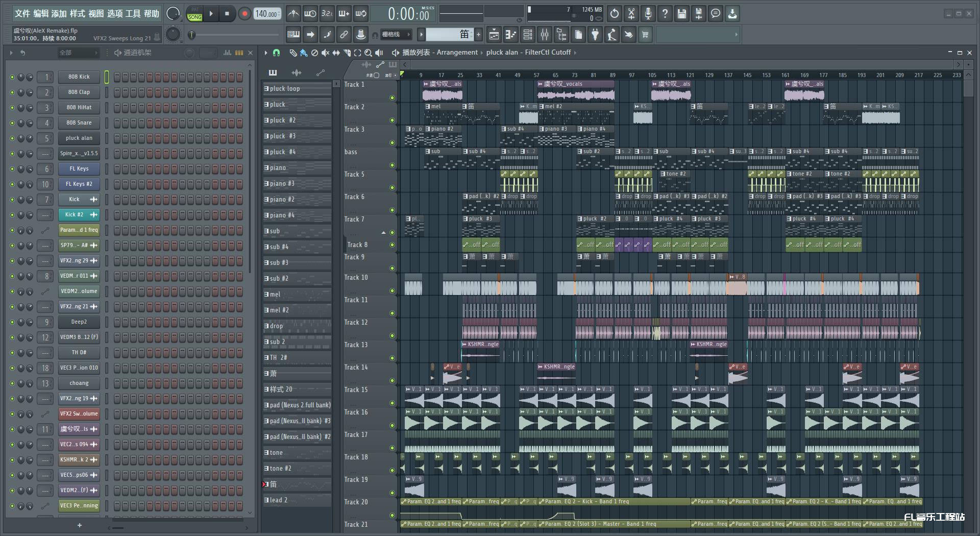The height and width of the screenshot is (536, 980).
Task: Open the 全部 channel filter dropdown
Action: [x=78, y=53]
